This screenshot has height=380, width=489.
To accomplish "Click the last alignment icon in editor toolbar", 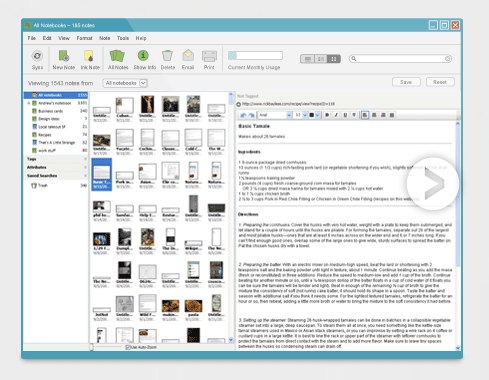I will (392, 115).
